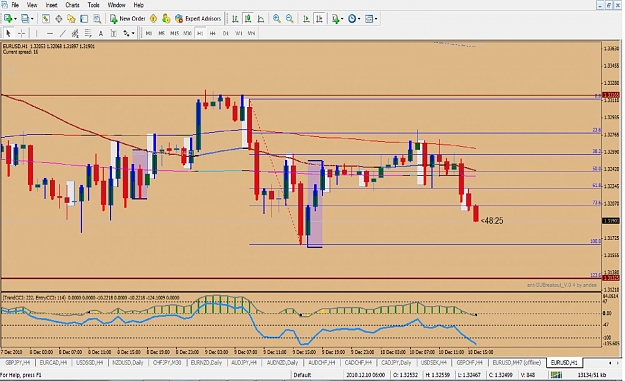The image size is (625, 381).
Task: Switch to M1 timeframe
Action: [x=149, y=33]
